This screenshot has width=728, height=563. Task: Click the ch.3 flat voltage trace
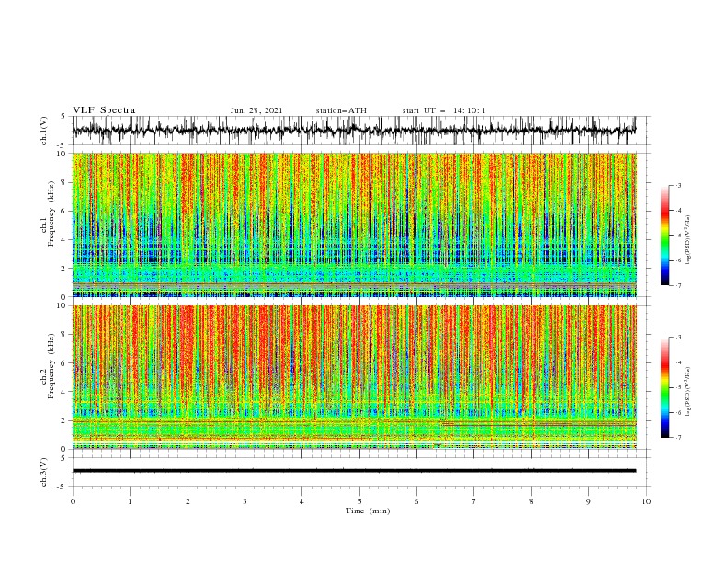354,471
